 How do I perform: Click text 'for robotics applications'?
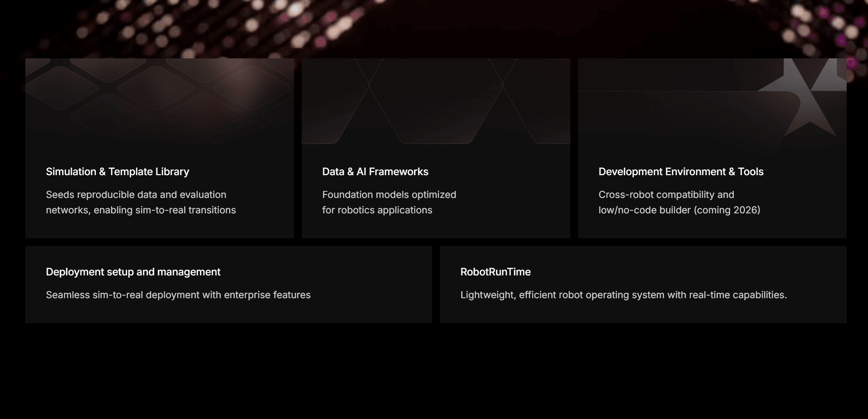pos(377,210)
